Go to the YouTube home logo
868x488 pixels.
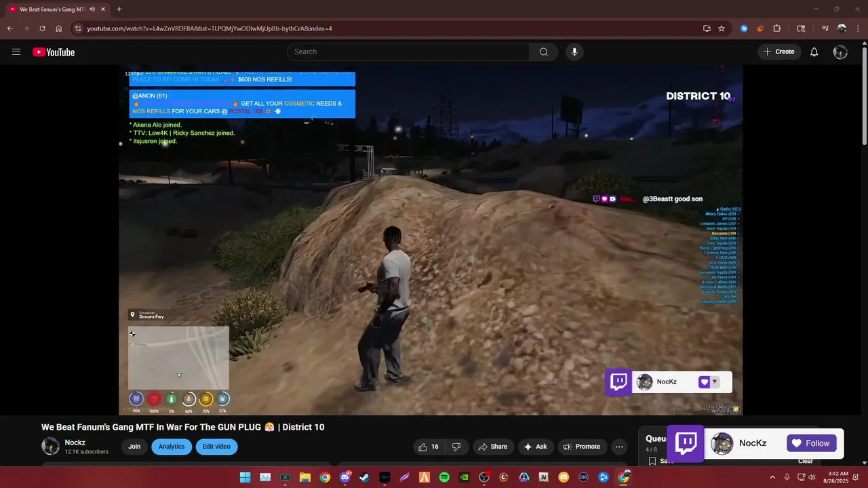(x=54, y=52)
